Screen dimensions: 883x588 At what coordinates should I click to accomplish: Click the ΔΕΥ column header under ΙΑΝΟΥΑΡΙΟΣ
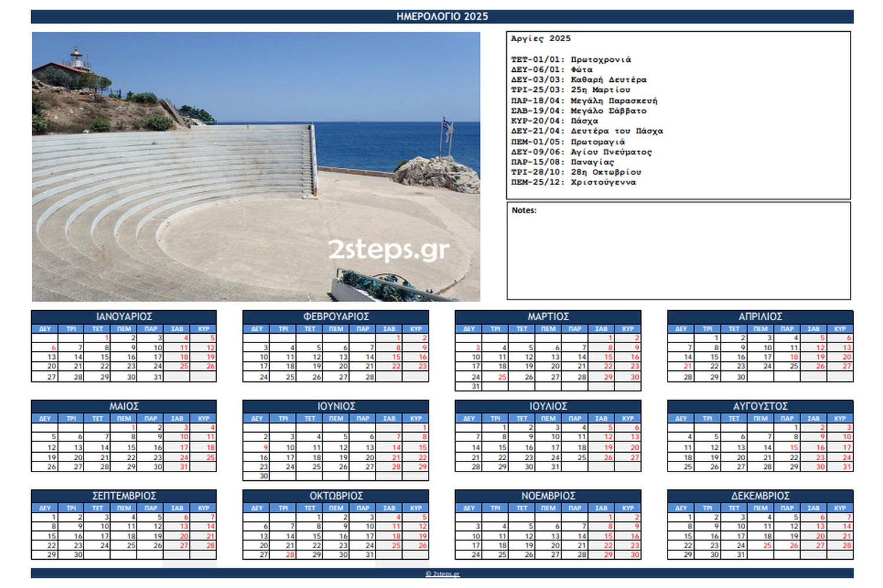[x=45, y=329]
